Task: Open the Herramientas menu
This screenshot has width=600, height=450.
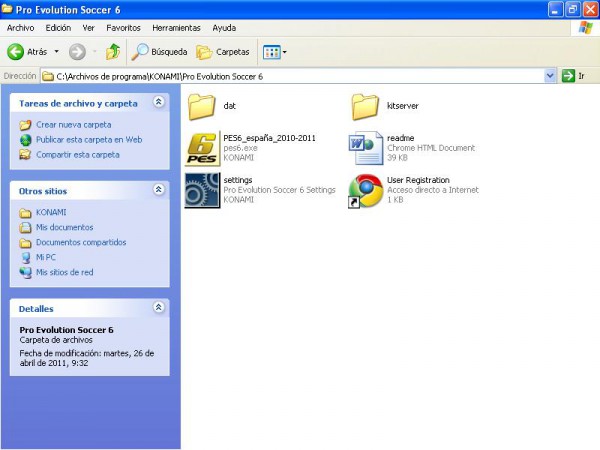Action: tap(176, 28)
